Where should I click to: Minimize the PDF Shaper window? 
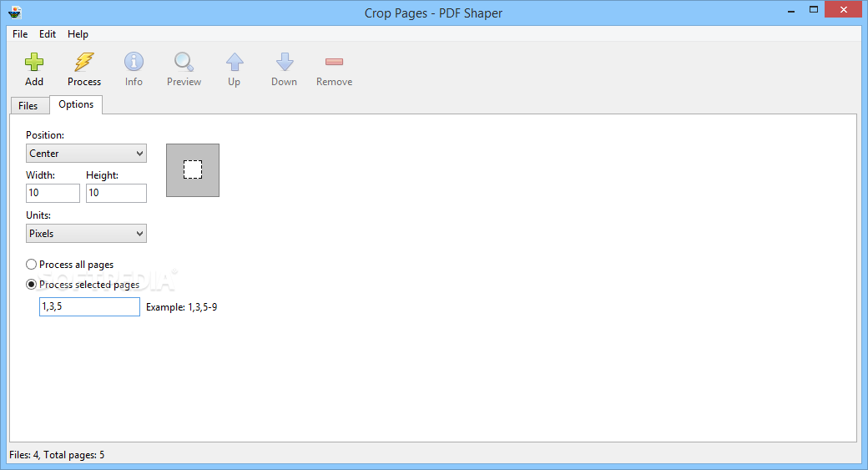pyautogui.click(x=791, y=10)
